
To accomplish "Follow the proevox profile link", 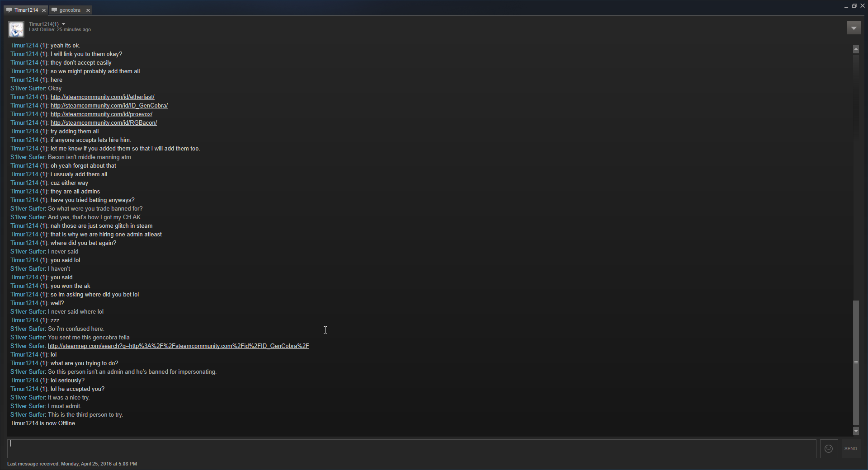I will pos(101,114).
